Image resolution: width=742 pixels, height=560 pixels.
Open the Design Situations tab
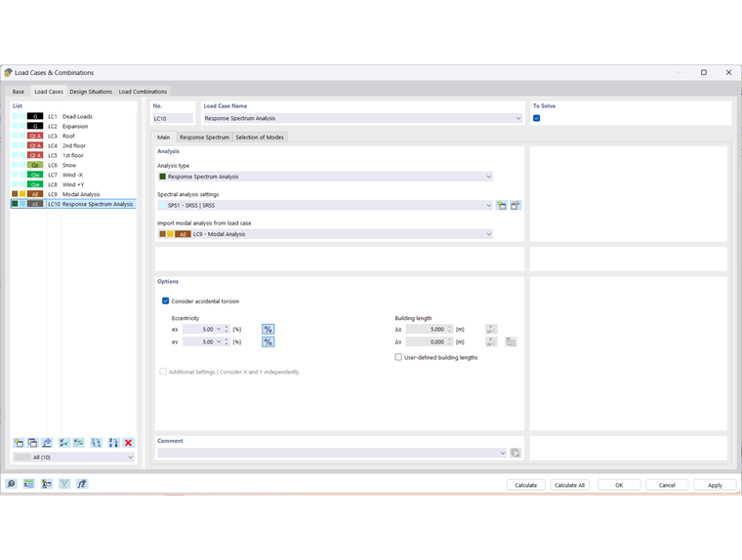(x=91, y=92)
